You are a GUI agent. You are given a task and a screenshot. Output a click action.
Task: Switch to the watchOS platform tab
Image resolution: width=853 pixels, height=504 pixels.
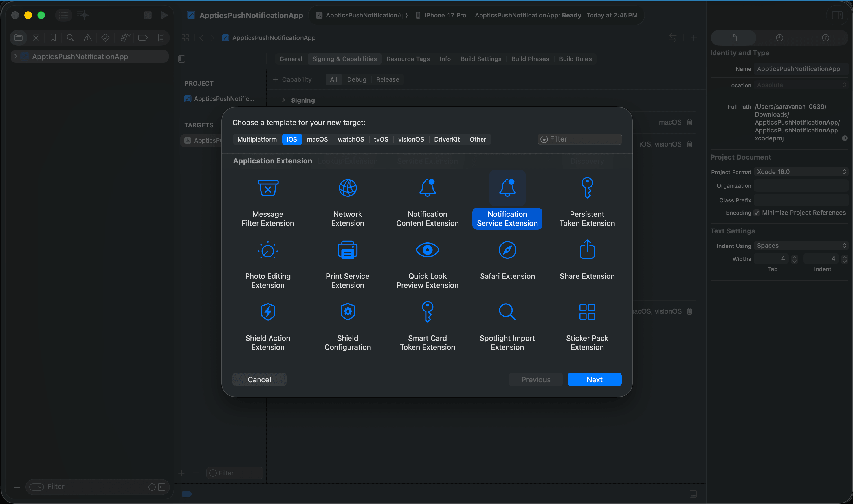click(351, 139)
